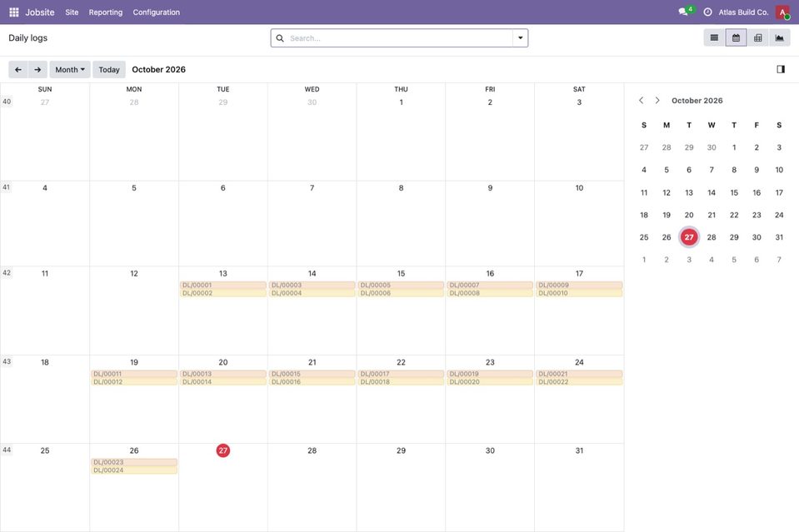Click week number 42 in calendar
The width and height of the screenshot is (799, 532).
[x=7, y=273]
